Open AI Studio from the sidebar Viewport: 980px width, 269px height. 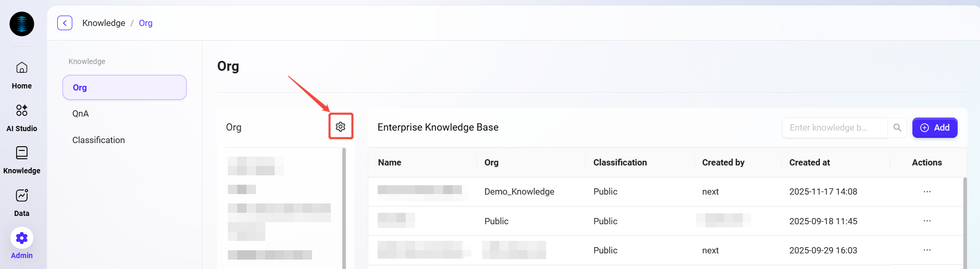(22, 117)
